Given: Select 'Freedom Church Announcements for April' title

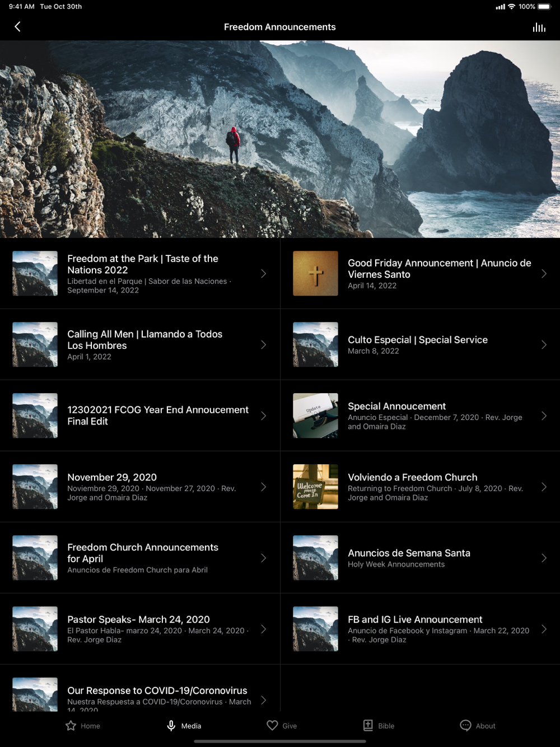Looking at the screenshot, I should (x=143, y=553).
